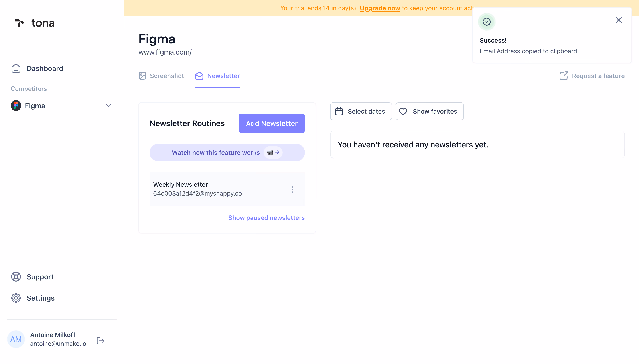639x364 pixels.
Task: Click the Request a feature external-link icon
Action: click(x=564, y=76)
